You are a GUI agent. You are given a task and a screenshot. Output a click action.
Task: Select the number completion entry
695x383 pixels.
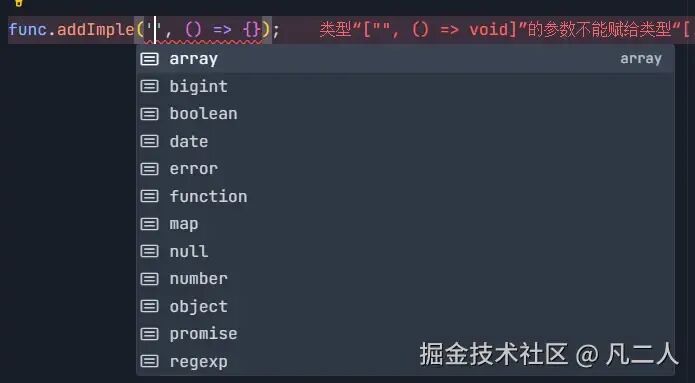coord(405,279)
